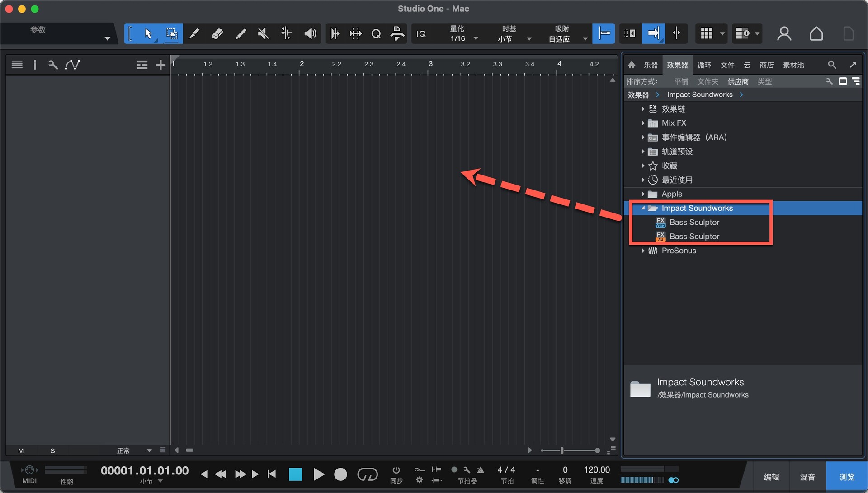Click the time signature 4 / 4
The height and width of the screenshot is (493, 868).
[x=506, y=470]
